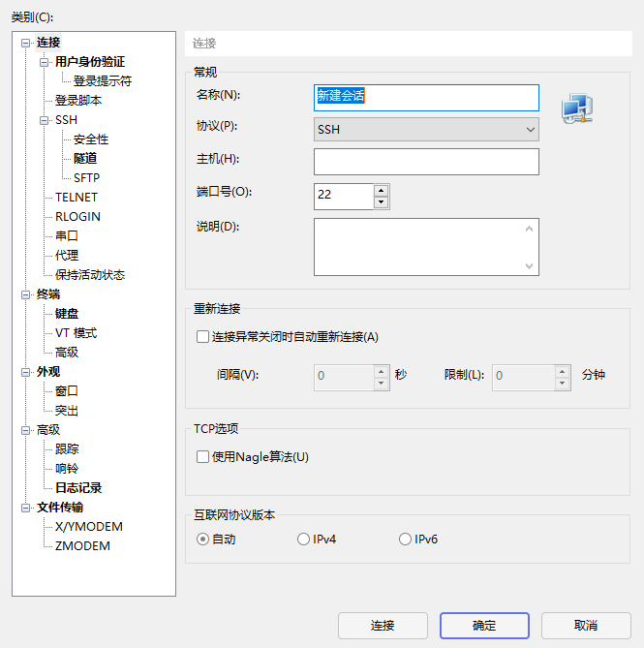
Task: Select SFTP tree item
Action: [x=86, y=177]
